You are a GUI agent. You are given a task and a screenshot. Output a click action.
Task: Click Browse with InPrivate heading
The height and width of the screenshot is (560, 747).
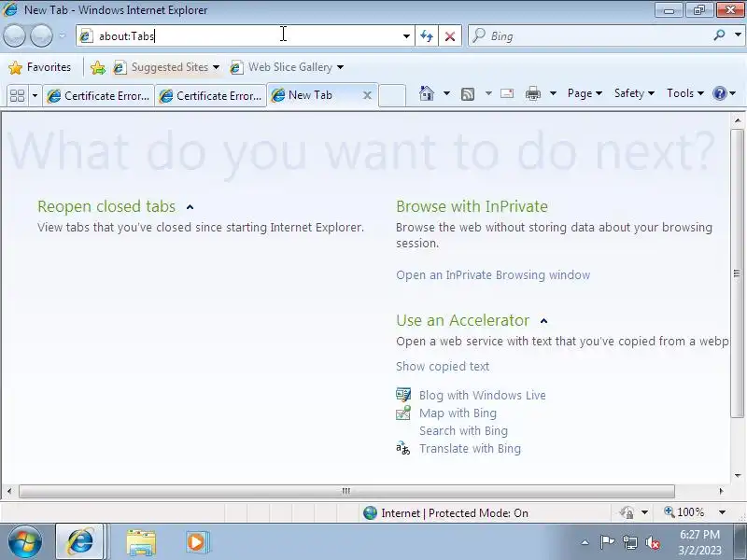(x=472, y=206)
